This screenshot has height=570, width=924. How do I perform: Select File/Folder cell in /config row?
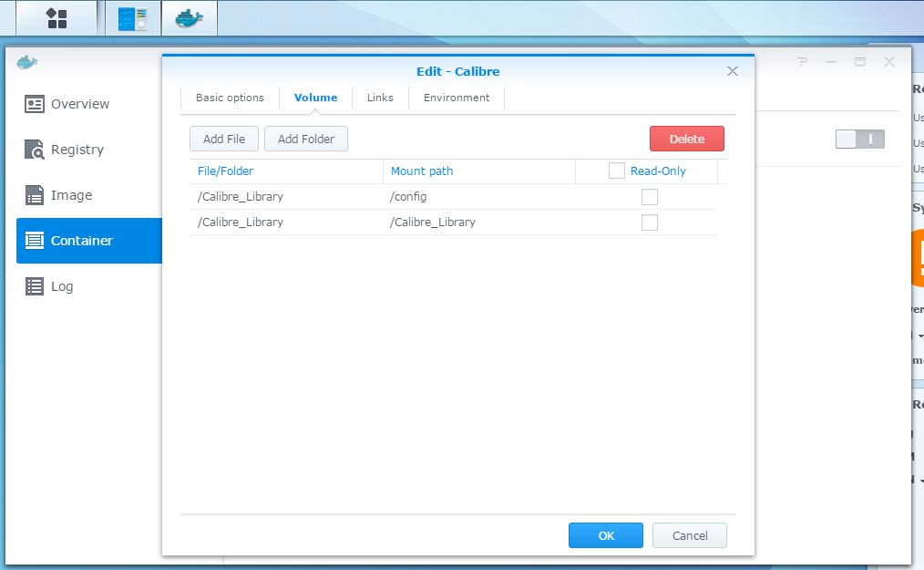[x=241, y=196]
